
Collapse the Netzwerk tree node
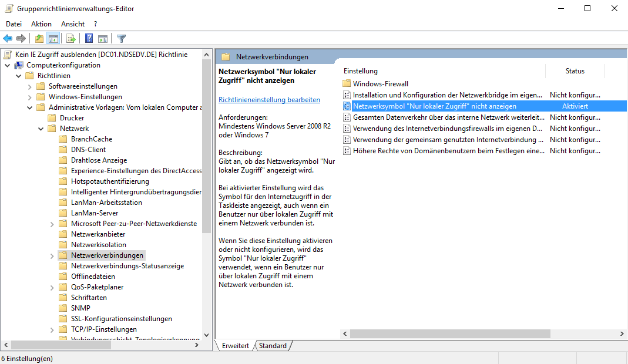[42, 129]
